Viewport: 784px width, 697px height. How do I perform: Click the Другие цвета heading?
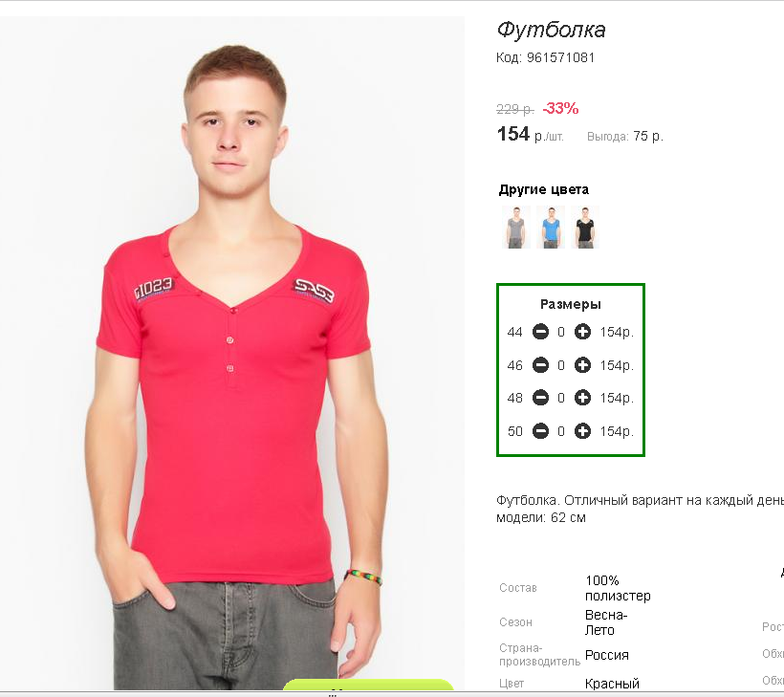coord(543,189)
